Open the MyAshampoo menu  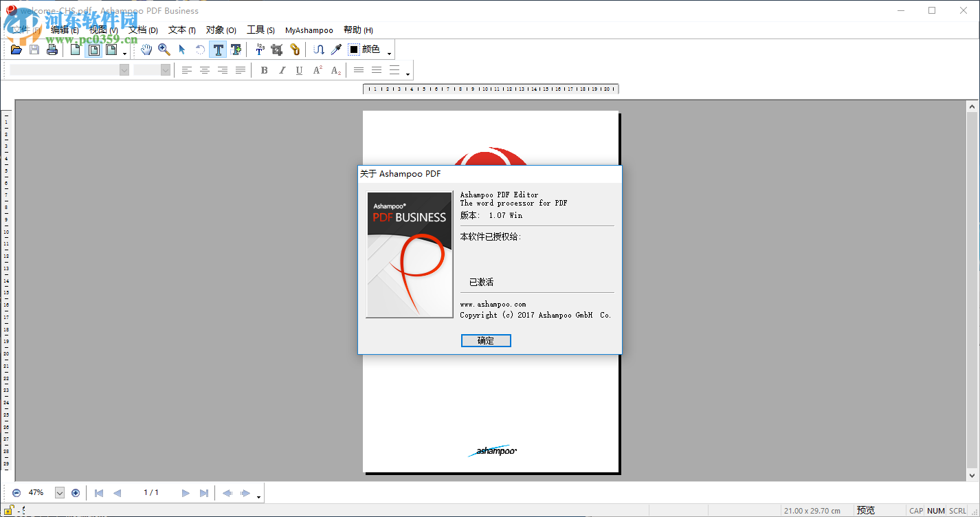point(309,30)
